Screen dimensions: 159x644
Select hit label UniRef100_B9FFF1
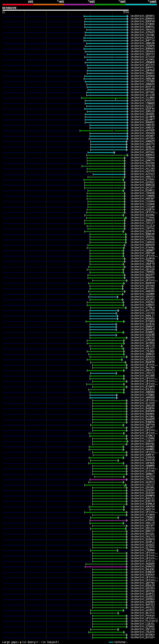[x=142, y=68]
